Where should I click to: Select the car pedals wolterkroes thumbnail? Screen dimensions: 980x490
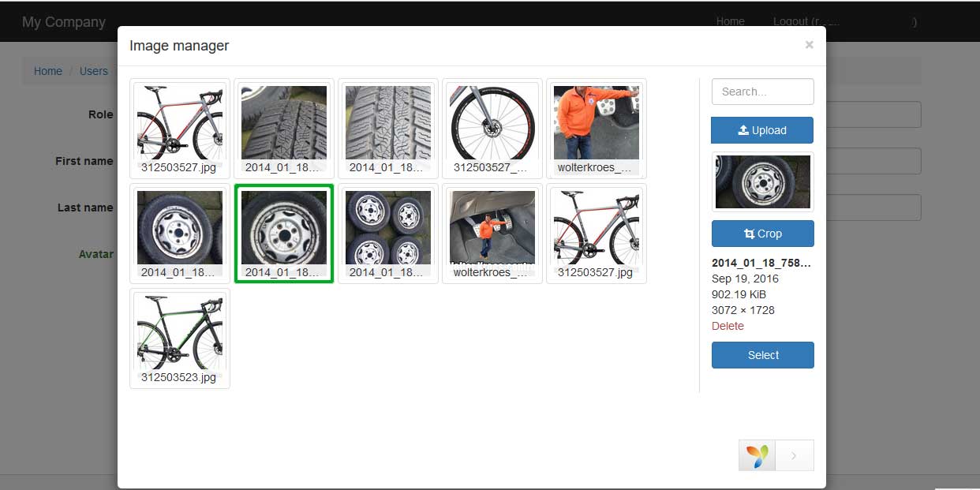[492, 233]
